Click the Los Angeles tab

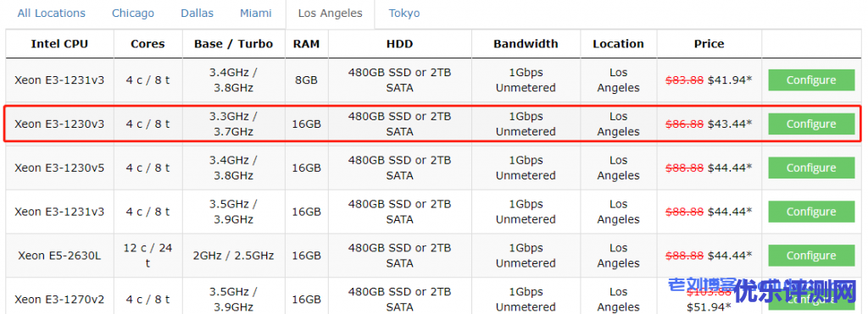point(330,14)
